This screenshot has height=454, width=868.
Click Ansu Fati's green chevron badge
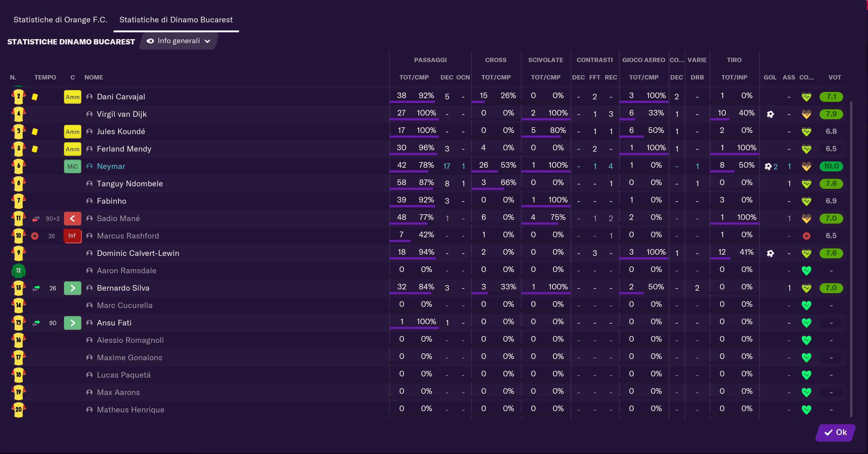(x=72, y=323)
